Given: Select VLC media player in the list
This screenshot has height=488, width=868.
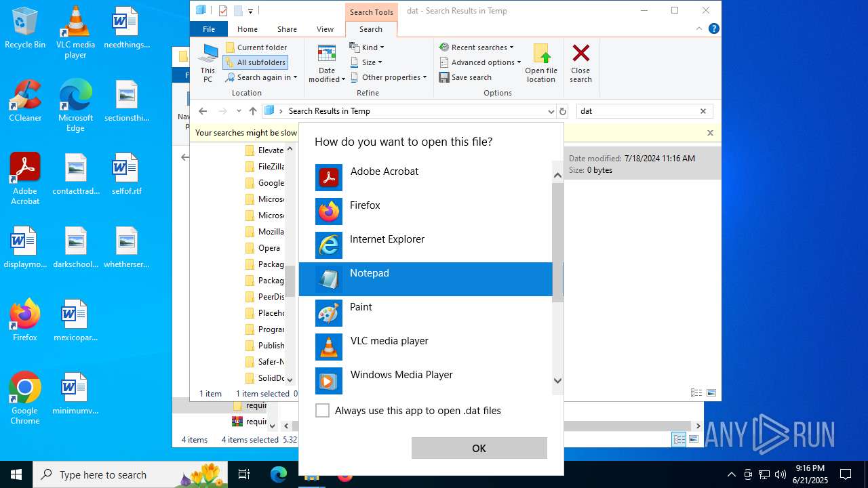Looking at the screenshot, I should [x=426, y=347].
